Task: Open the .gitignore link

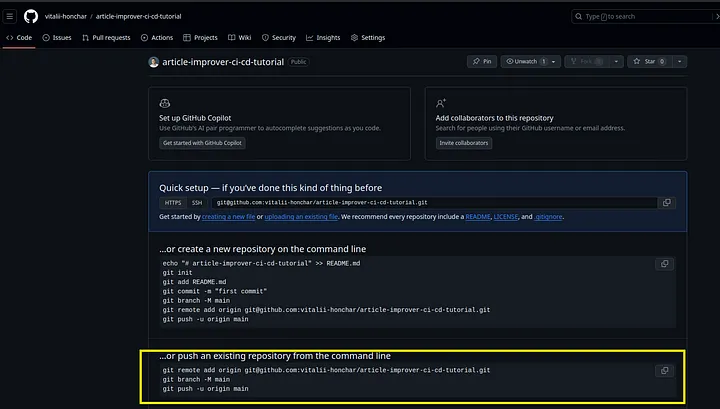Action: click(548, 217)
